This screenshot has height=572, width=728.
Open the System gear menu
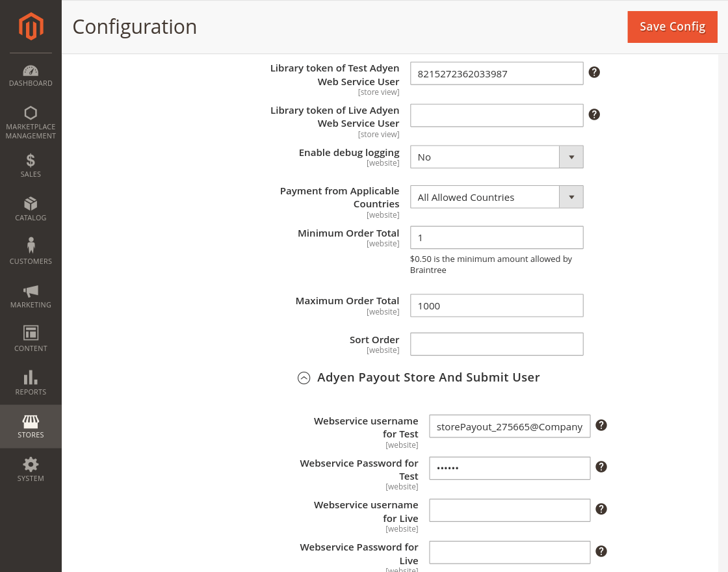coord(31,470)
